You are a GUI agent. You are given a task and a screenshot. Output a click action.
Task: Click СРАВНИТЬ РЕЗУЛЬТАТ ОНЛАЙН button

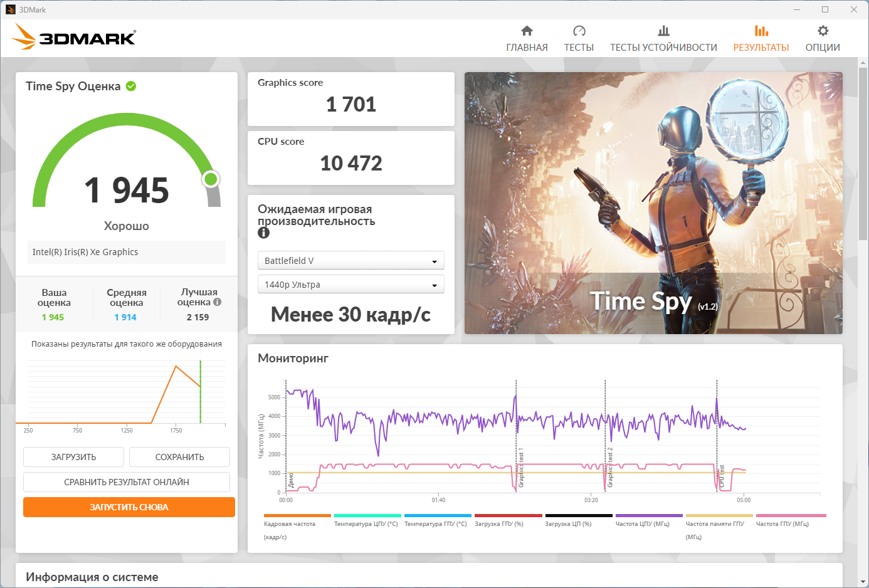(x=127, y=482)
